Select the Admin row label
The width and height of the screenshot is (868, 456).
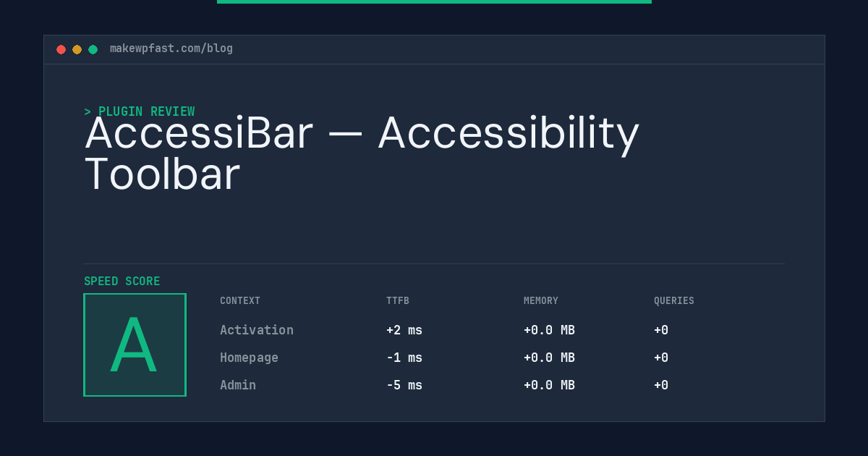(238, 385)
